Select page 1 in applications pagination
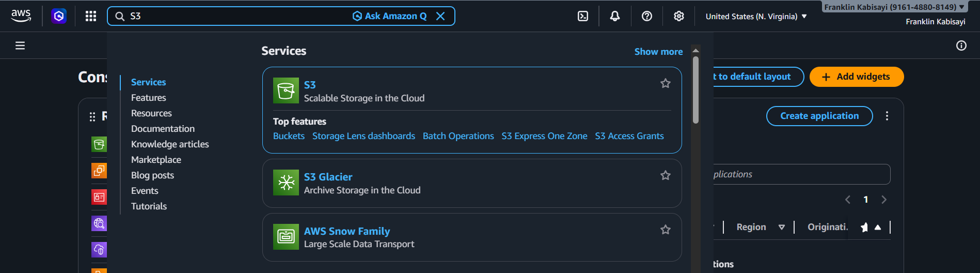This screenshot has height=273, width=980. click(866, 200)
